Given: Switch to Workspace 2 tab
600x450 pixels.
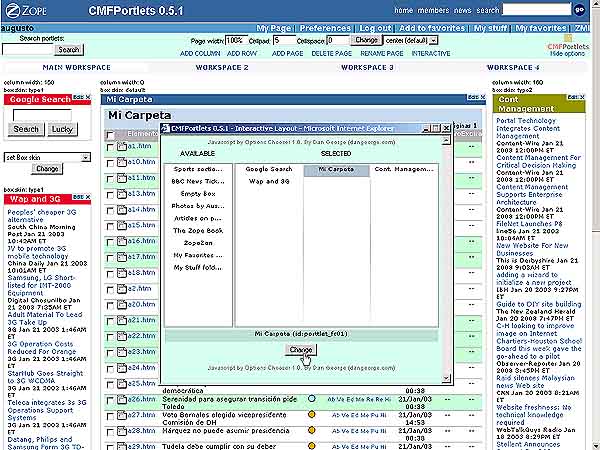Looking at the screenshot, I should click(222, 67).
